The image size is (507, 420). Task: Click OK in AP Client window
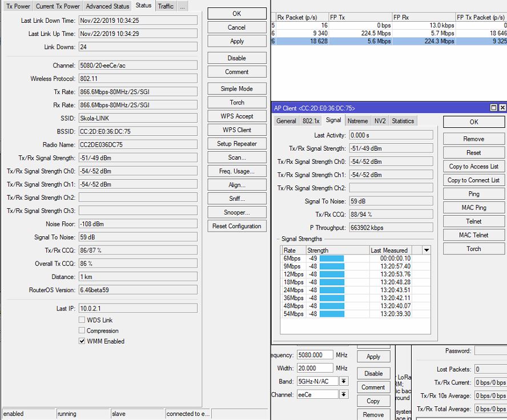[474, 122]
